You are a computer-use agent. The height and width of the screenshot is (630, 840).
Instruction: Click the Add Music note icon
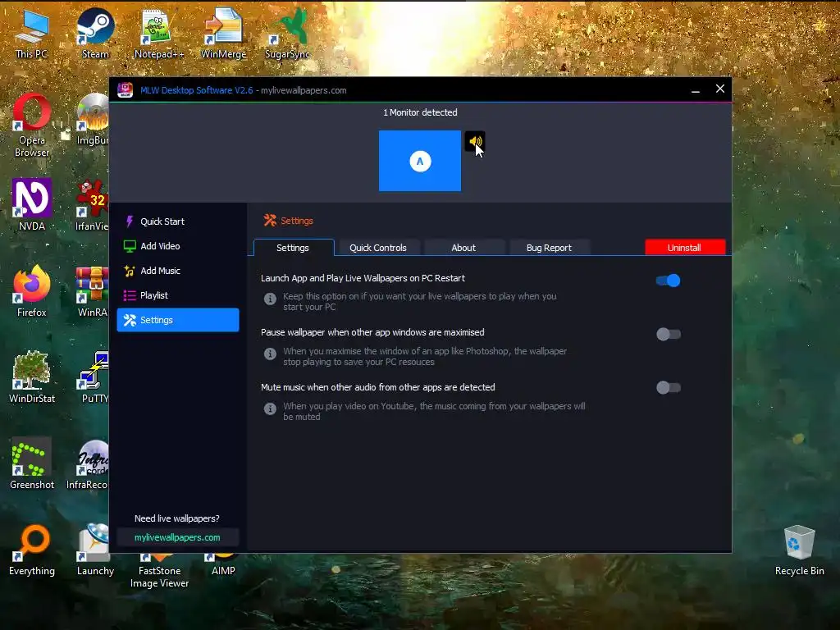(x=129, y=271)
